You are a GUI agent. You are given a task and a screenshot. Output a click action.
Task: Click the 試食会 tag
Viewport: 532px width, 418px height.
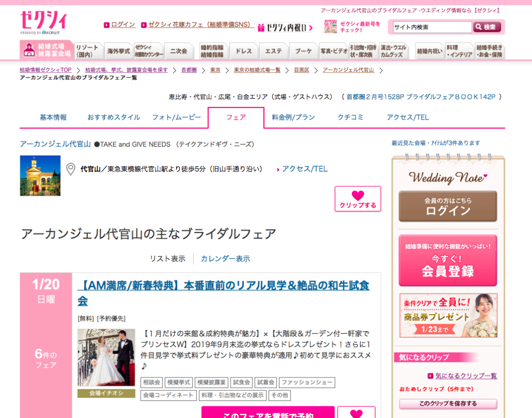click(x=241, y=382)
